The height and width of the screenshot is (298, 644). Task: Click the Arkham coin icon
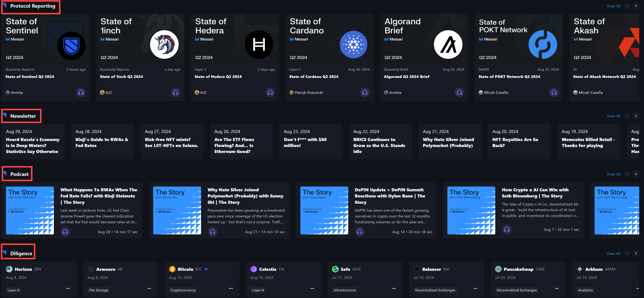[x=580, y=269]
